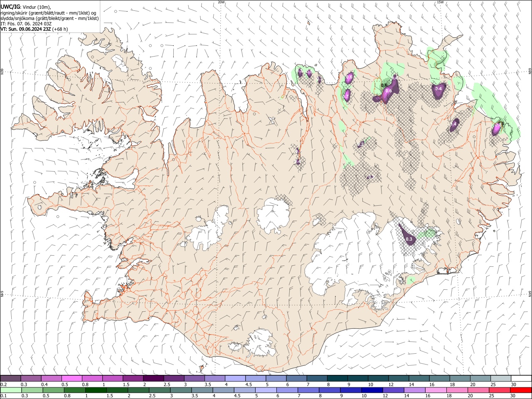The image size is (532, 399).
Task: Click the '4.5' value label, upper legend row
Action: 249,384
